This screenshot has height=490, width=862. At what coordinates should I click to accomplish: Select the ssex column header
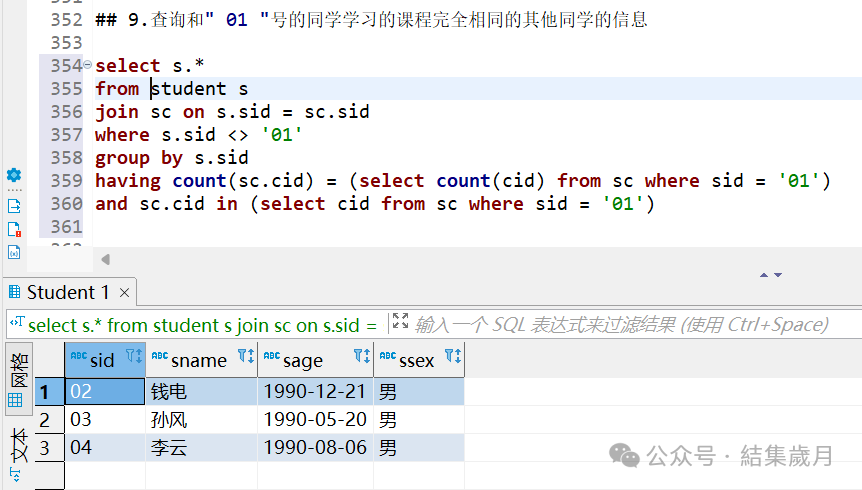tap(419, 360)
